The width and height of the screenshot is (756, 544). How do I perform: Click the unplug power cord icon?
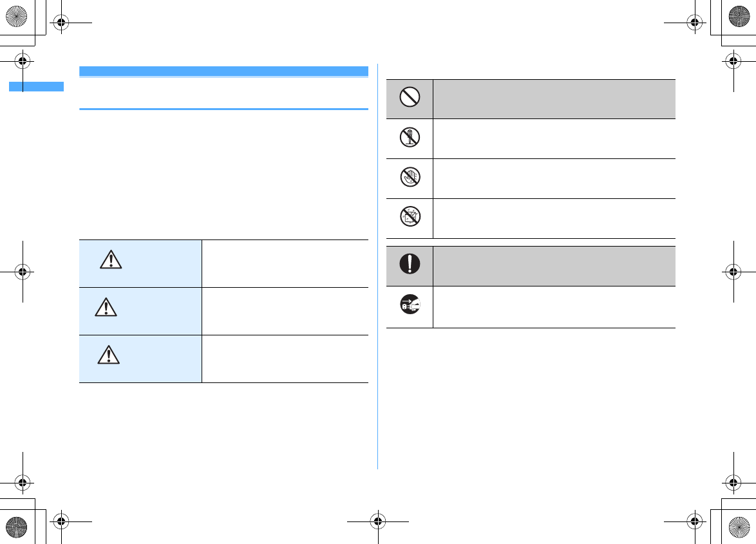click(410, 305)
